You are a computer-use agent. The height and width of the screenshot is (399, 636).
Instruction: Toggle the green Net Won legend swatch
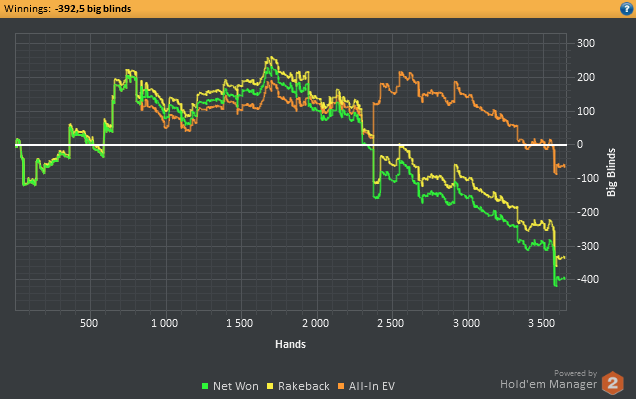click(205, 386)
